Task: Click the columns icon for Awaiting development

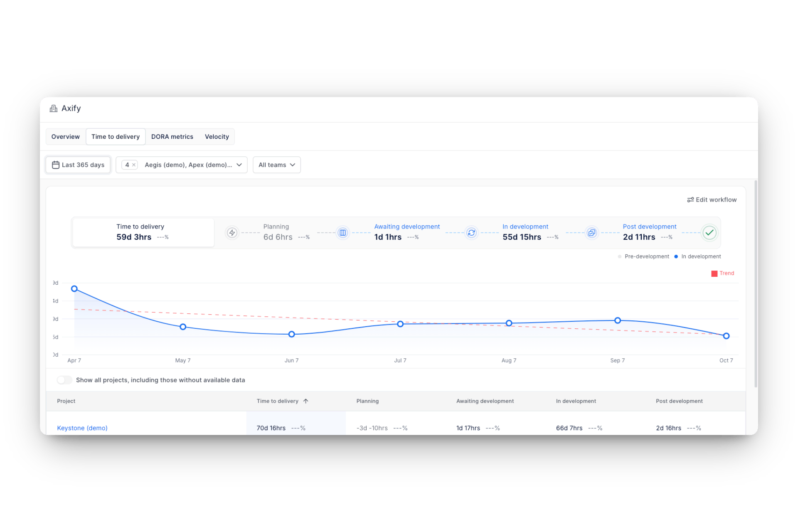Action: click(342, 233)
